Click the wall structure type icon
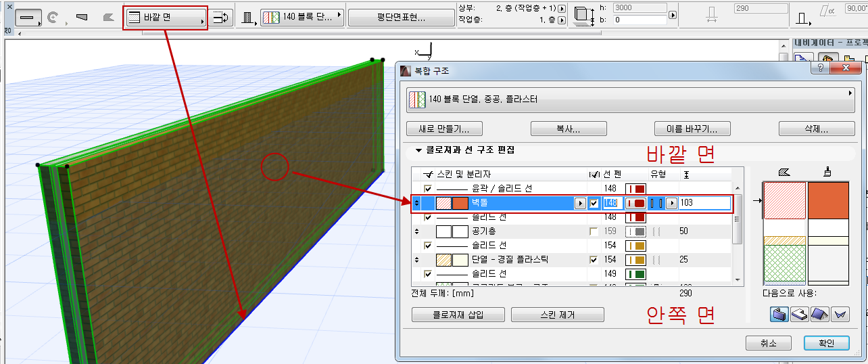Image resolution: width=868 pixels, height=364 pixels. tap(248, 18)
